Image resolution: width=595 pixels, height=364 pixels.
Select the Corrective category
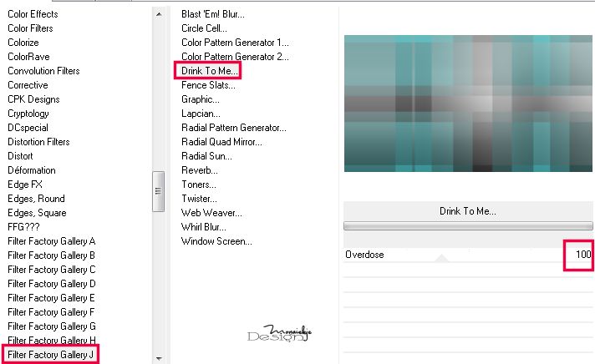[x=28, y=85]
